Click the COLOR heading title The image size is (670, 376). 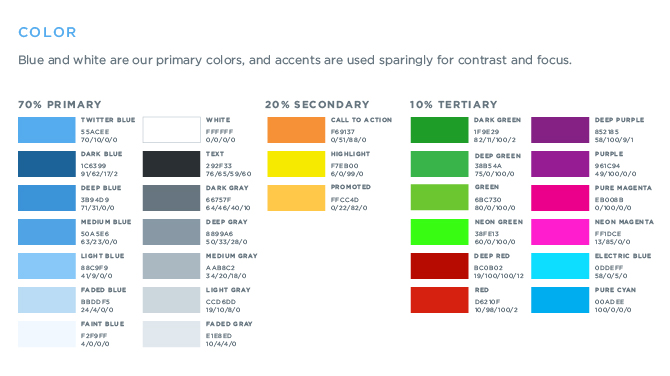coord(47,32)
